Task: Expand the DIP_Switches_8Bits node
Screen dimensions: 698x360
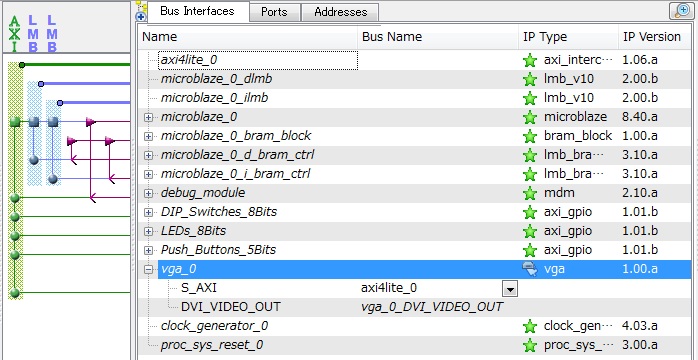Action: pos(148,212)
